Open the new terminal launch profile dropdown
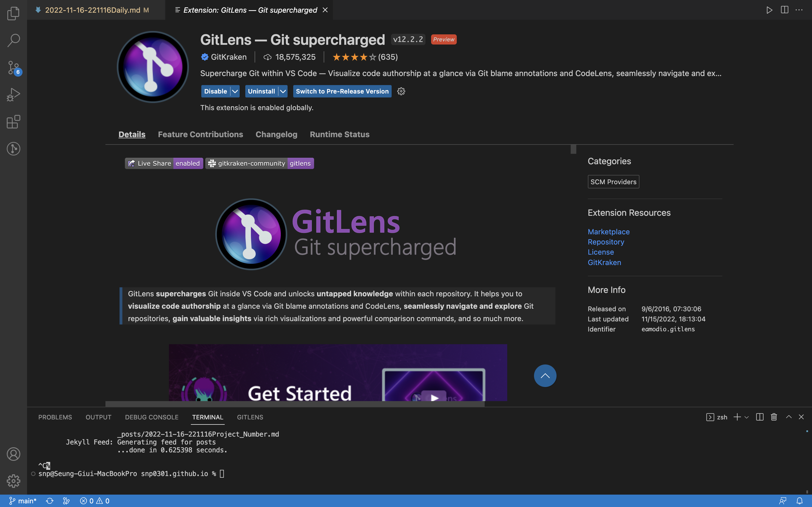812x507 pixels. (x=747, y=417)
